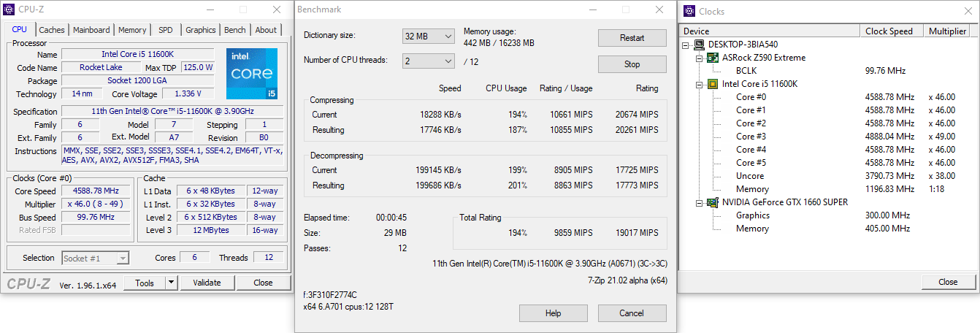This screenshot has height=333, width=980.
Task: Open the Dictionary size dropdown
Action: tap(428, 36)
